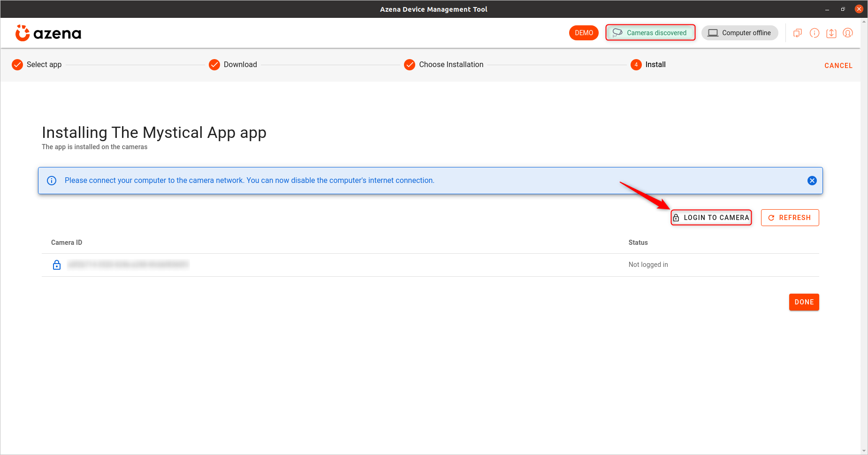Open the information icon in header
The image size is (868, 455).
tap(815, 33)
